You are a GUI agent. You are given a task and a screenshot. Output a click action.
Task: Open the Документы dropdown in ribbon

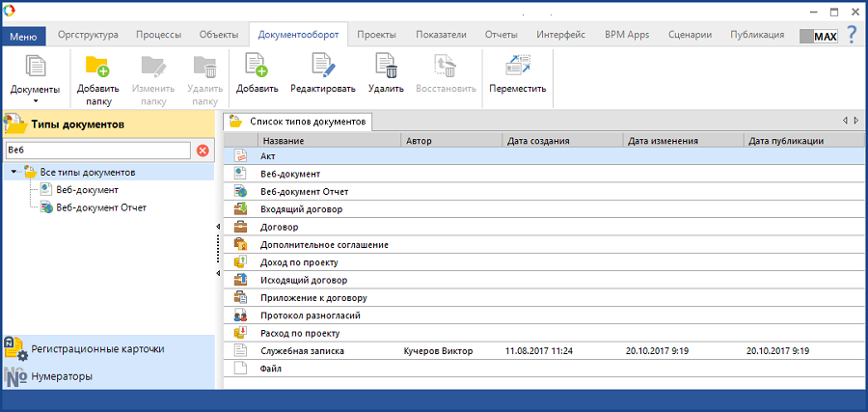click(35, 75)
